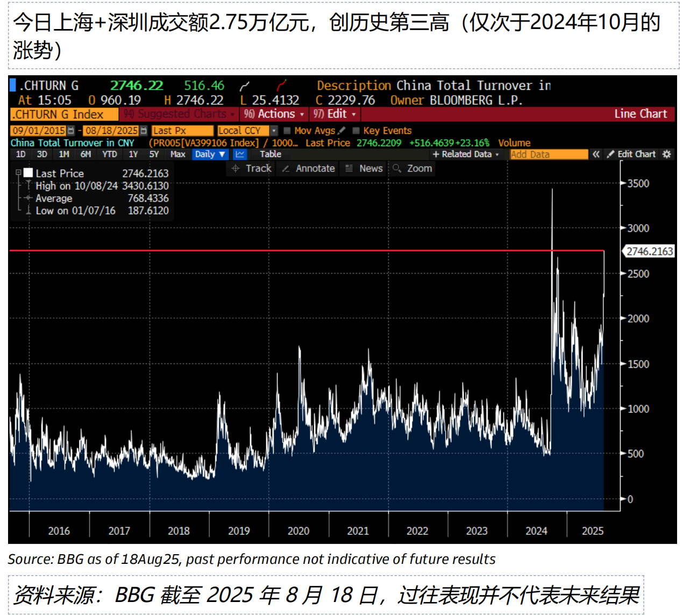
Task: Open the start date calendar picker
Action: (69, 130)
